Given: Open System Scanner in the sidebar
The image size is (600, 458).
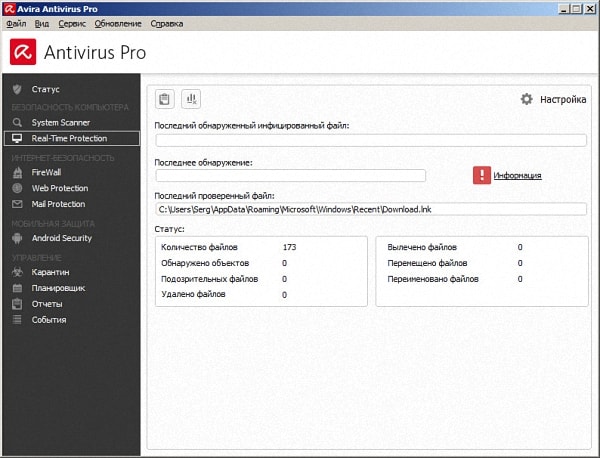Looking at the screenshot, I should (x=60, y=122).
